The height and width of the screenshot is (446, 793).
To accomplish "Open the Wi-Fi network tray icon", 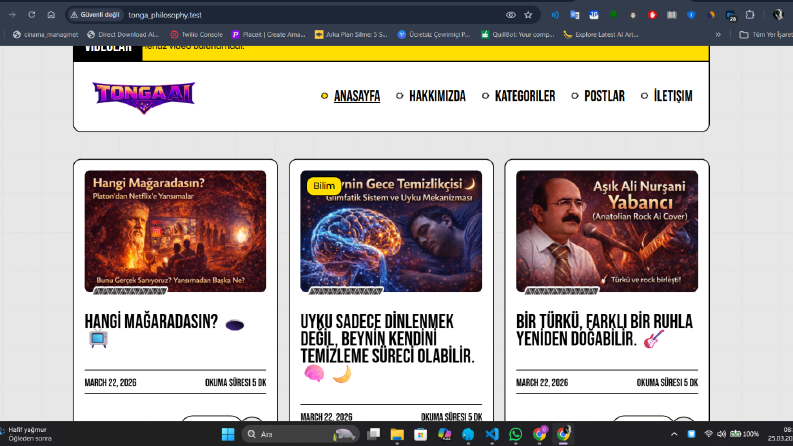I will [709, 434].
